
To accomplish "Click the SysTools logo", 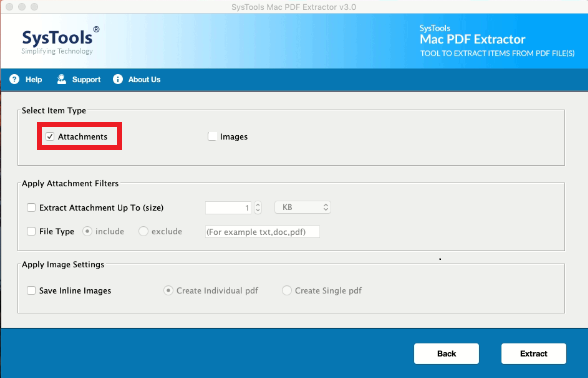I will 60,40.
